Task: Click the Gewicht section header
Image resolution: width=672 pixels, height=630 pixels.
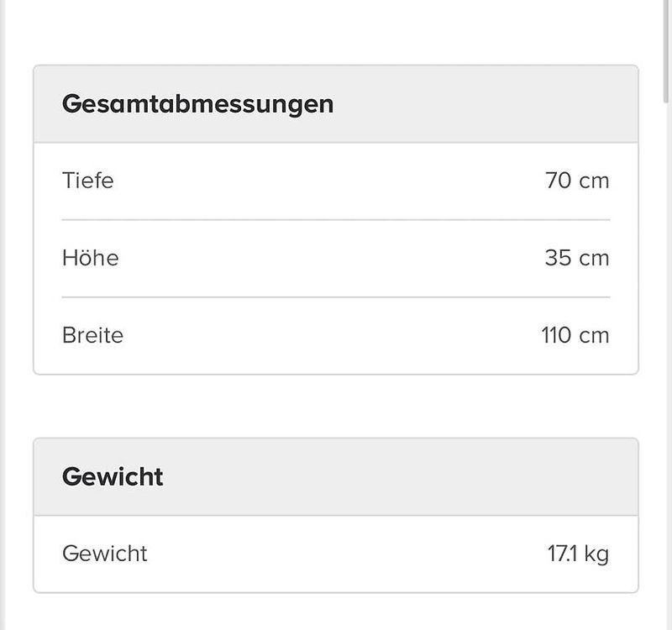Action: coord(336,476)
